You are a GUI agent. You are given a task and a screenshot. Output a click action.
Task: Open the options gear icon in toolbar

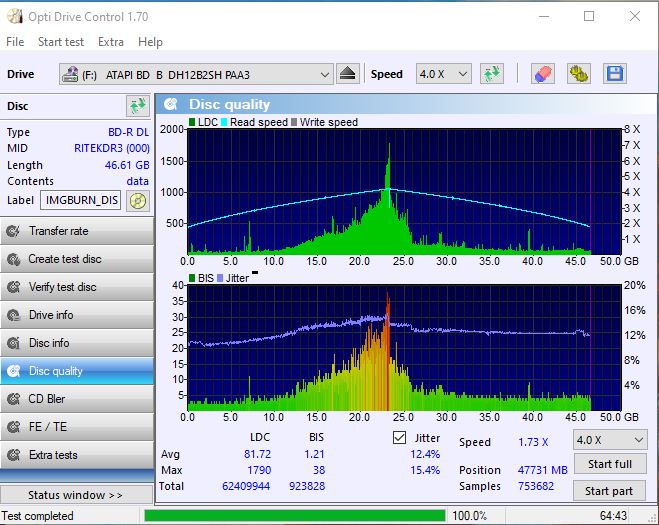(578, 74)
